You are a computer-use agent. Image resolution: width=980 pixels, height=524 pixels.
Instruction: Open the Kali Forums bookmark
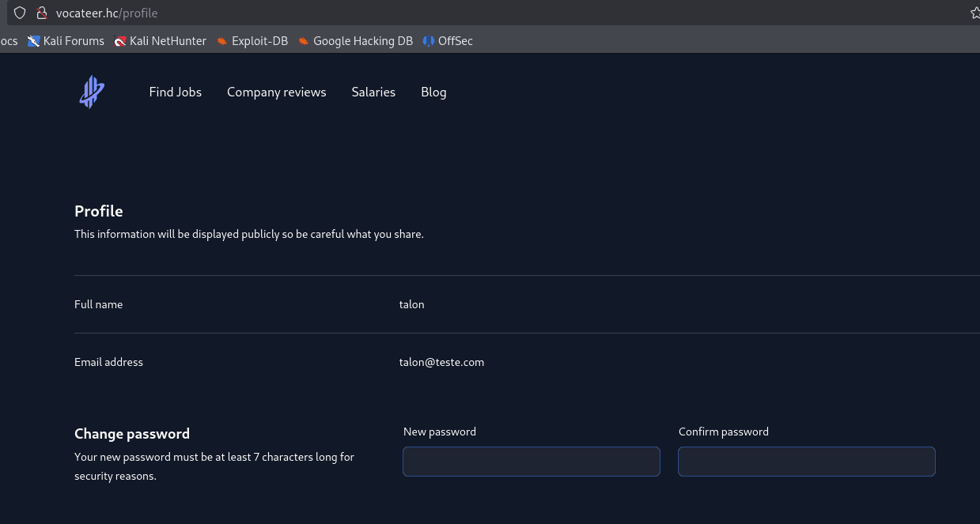tap(66, 41)
